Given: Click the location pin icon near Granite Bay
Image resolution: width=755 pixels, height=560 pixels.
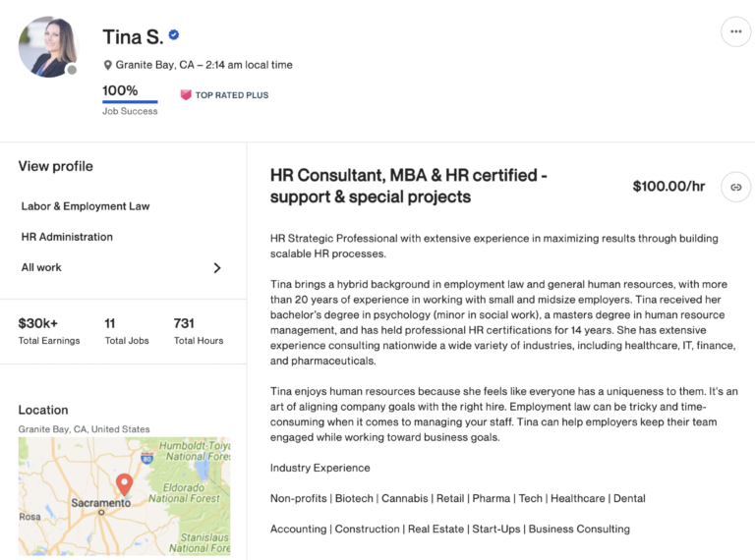Looking at the screenshot, I should 108,66.
